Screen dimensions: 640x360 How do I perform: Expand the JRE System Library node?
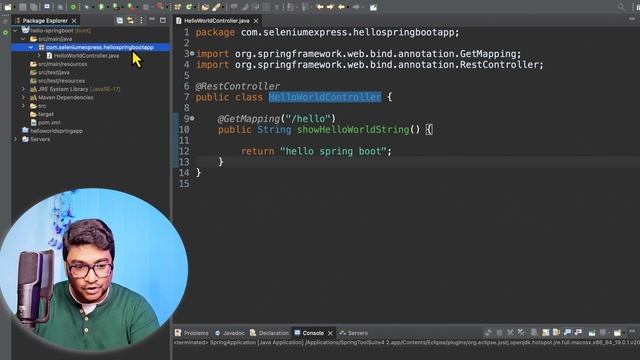point(23,89)
